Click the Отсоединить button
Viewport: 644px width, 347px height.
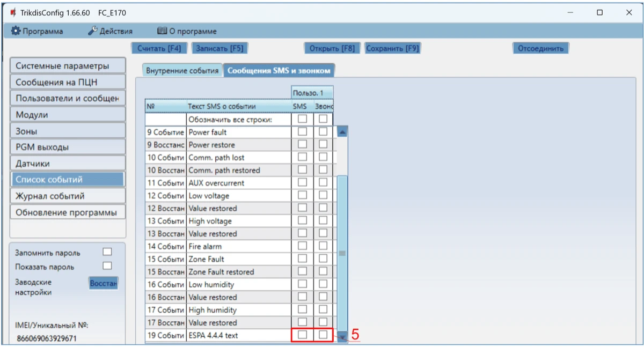[x=540, y=48]
